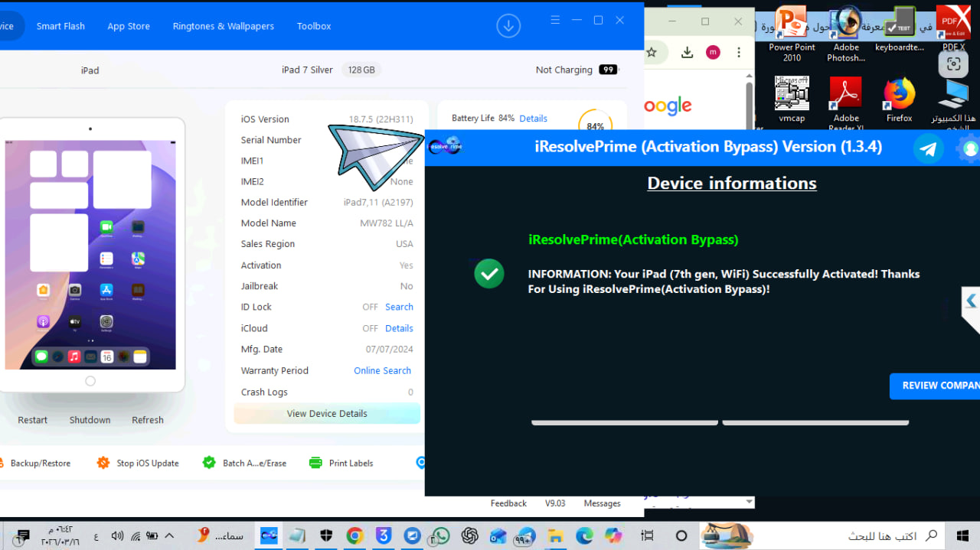The height and width of the screenshot is (550, 980).
Task: Open volume control in system tray
Action: pos(117,535)
